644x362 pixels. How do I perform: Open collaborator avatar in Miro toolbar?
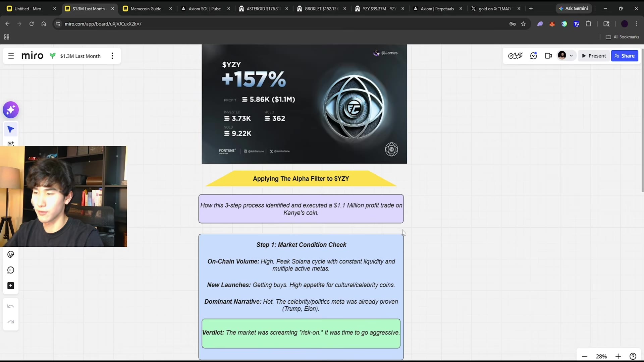point(562,55)
